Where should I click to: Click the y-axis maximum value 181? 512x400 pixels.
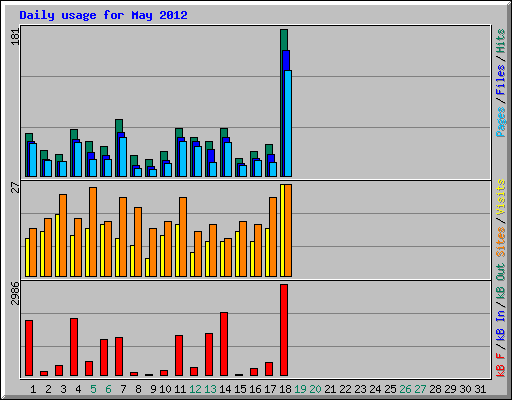[15, 37]
